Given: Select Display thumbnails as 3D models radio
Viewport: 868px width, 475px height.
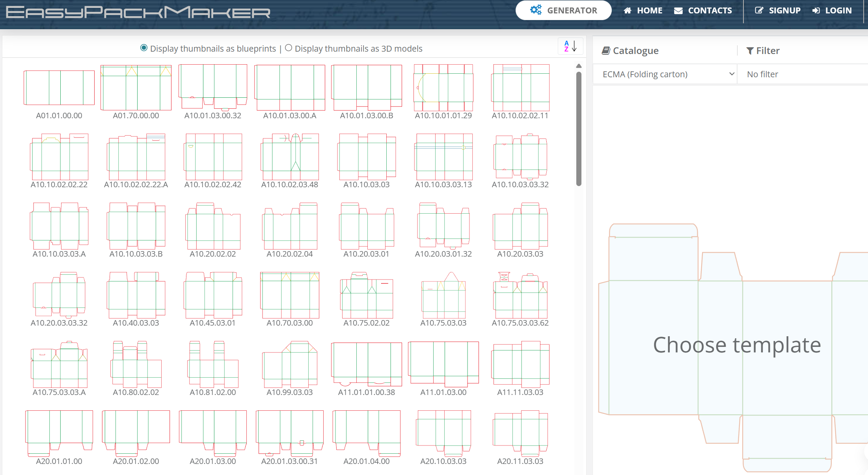Looking at the screenshot, I should tap(289, 48).
